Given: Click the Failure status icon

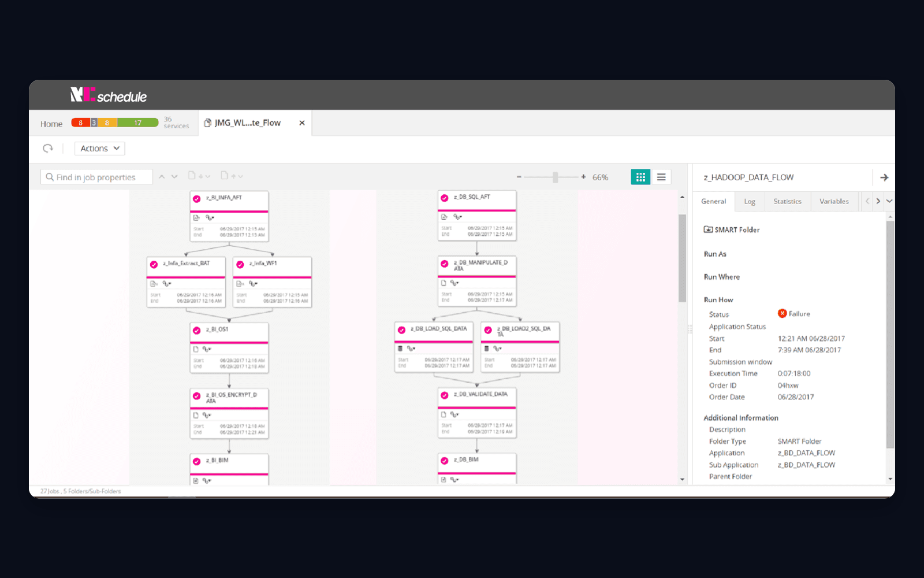Looking at the screenshot, I should [782, 313].
